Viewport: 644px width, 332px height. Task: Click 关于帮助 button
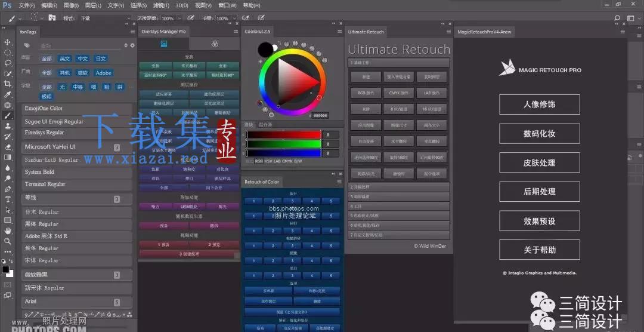539,250
